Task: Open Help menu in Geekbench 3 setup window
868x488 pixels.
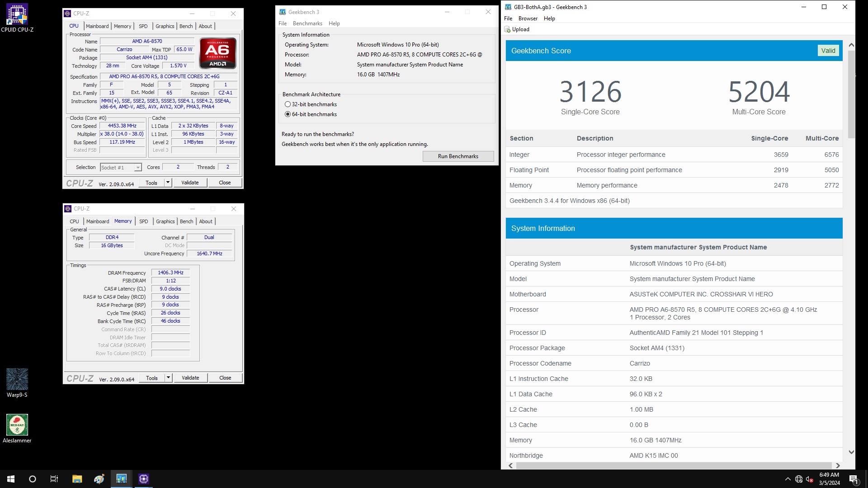Action: (334, 23)
